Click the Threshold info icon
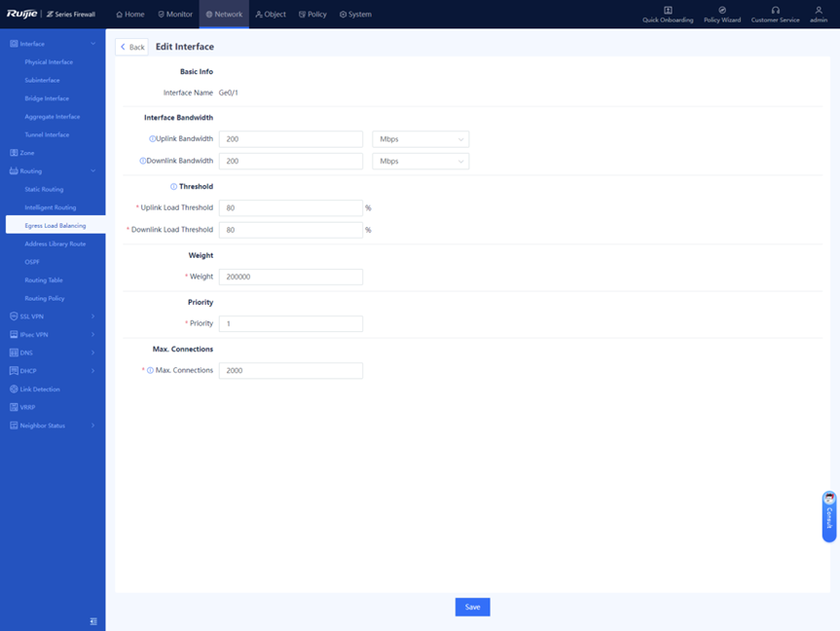Viewport: 840px width, 631px height. [173, 187]
